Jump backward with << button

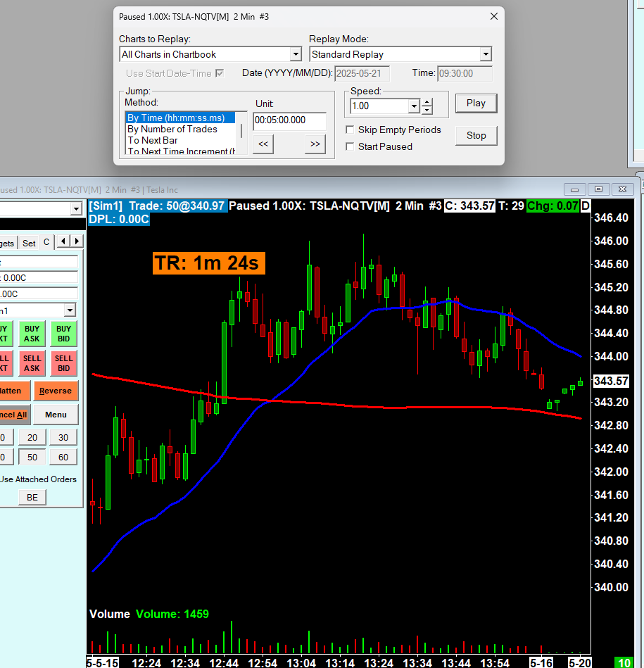pos(263,144)
